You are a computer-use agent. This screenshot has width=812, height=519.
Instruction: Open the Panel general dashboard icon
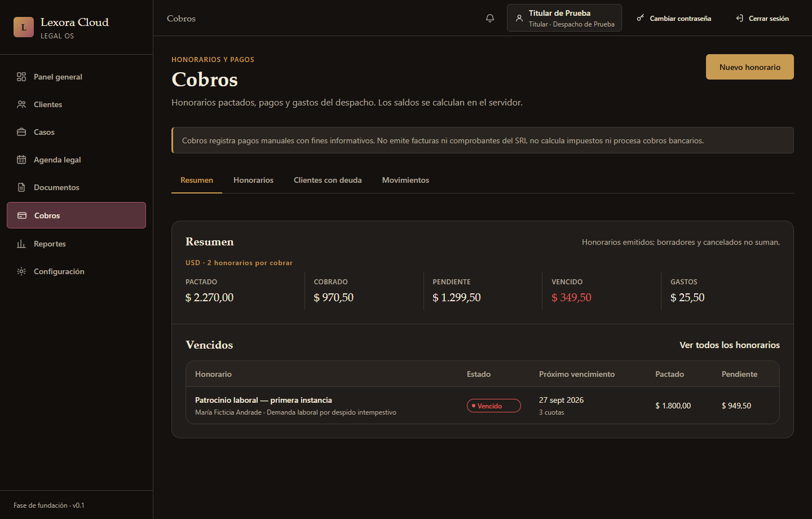pyautogui.click(x=21, y=77)
